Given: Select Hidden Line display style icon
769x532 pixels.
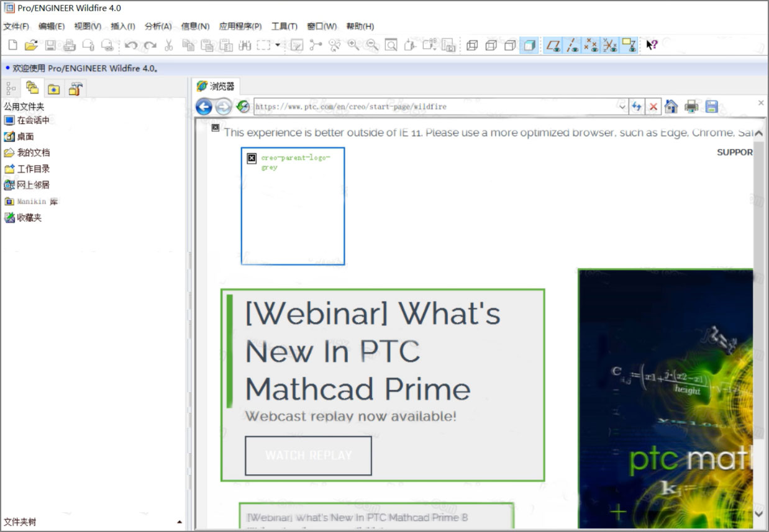Looking at the screenshot, I should 491,45.
